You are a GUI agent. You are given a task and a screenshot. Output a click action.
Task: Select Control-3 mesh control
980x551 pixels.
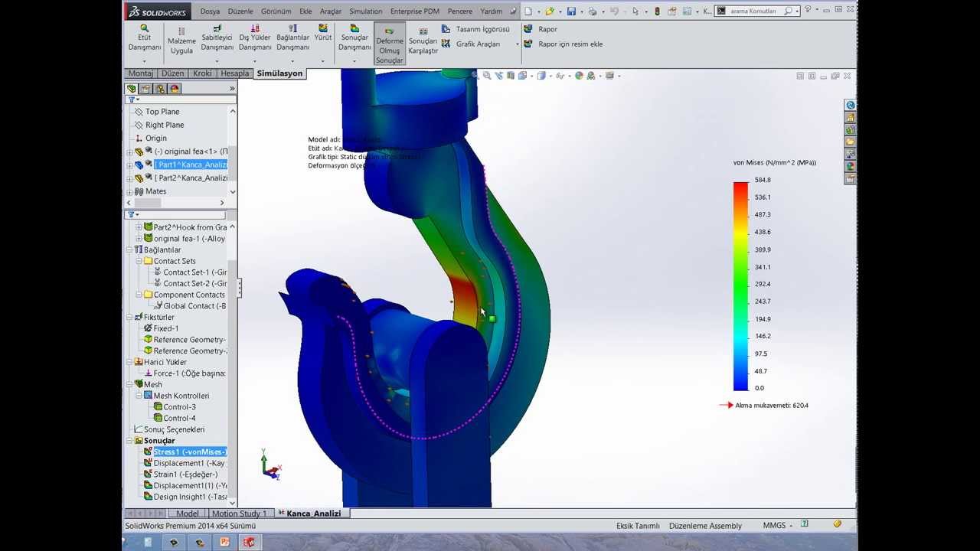179,407
